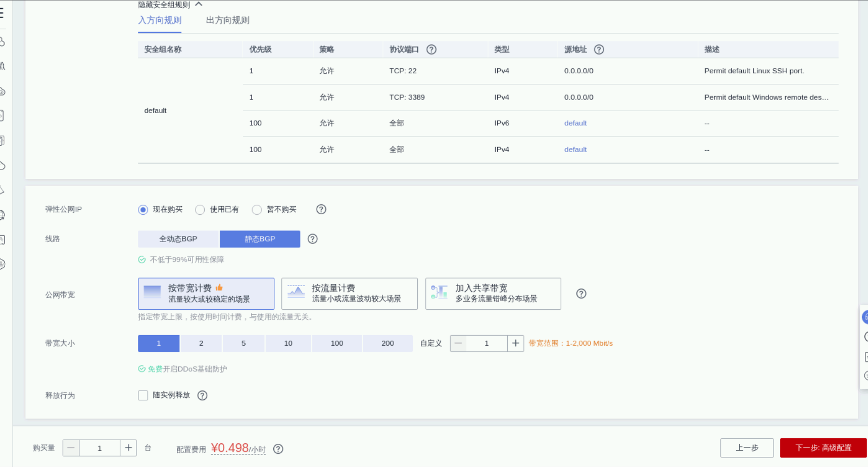Click 0.0.0.0/0 source in TCP: 22 row
868x467 pixels.
(x=579, y=71)
